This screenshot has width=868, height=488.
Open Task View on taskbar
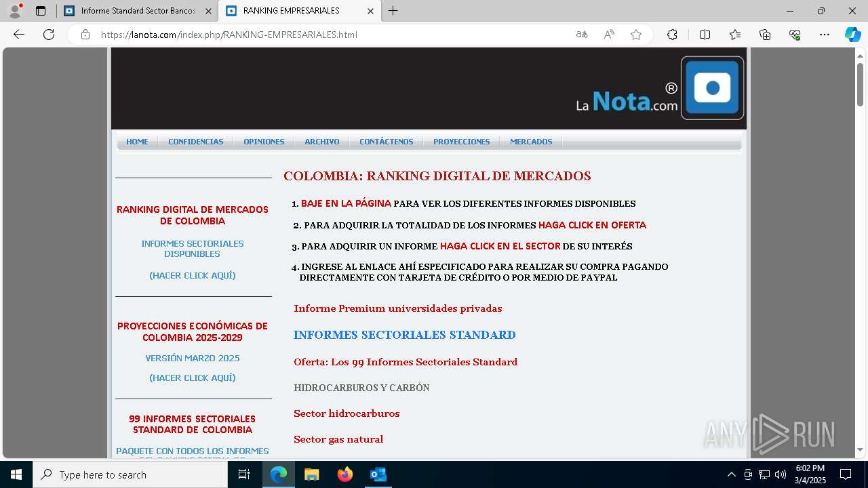(244, 474)
